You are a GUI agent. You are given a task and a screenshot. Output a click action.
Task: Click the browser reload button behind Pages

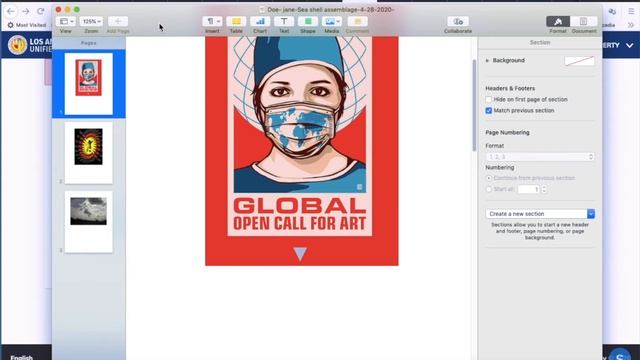tap(40, 11)
